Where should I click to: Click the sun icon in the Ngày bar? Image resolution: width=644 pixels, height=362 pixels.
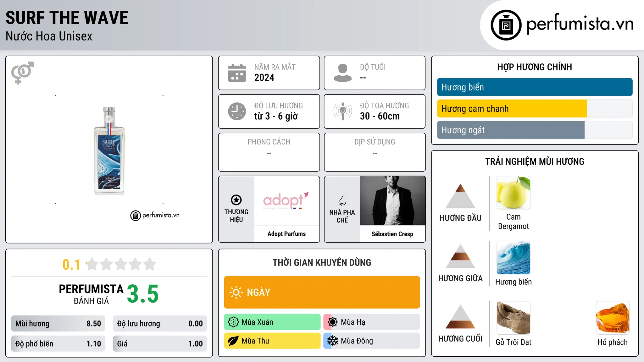236,292
